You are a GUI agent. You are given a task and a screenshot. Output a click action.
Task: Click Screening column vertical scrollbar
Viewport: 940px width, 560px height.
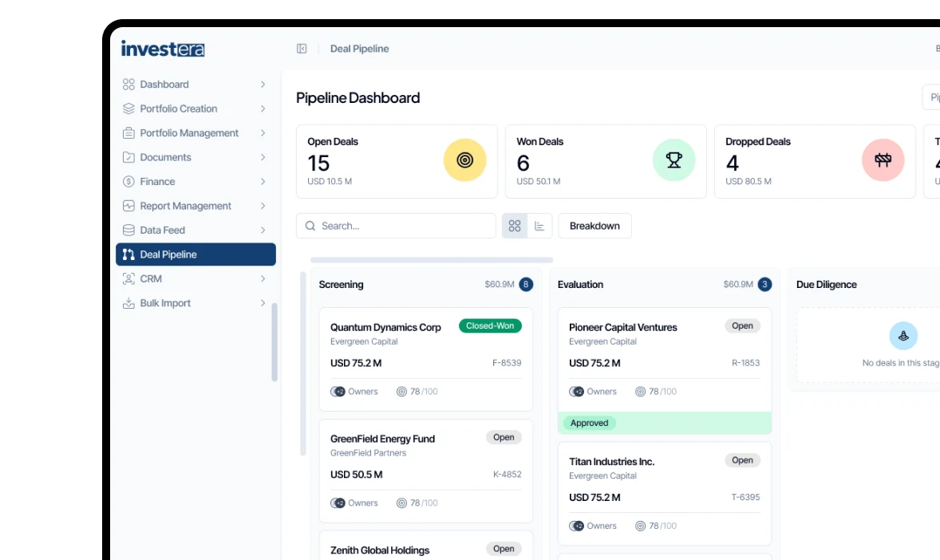pyautogui.click(x=302, y=363)
